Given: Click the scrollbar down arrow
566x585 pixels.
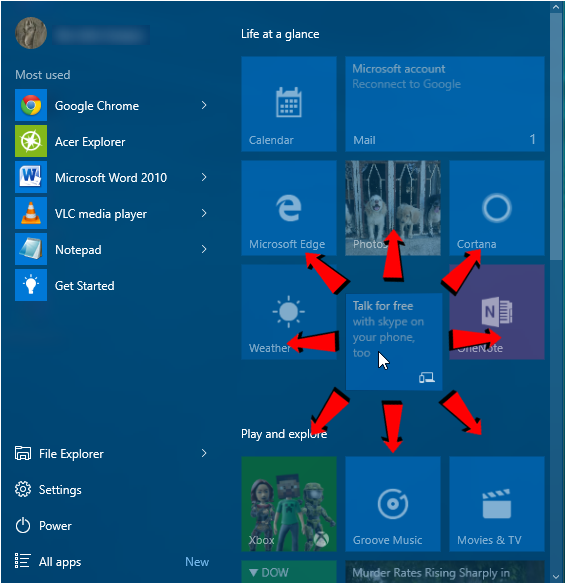Looking at the screenshot, I should 556,577.
